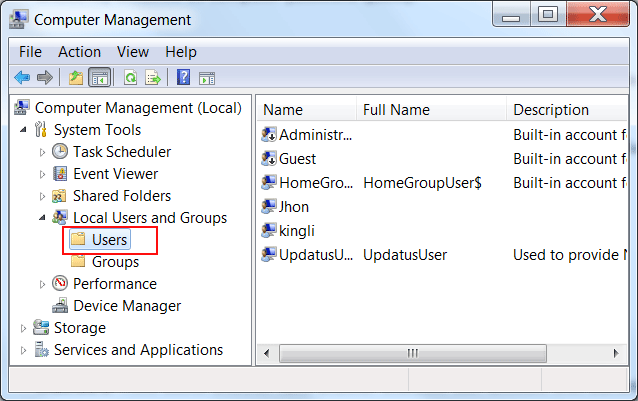Click the Shared Folders icon
Viewport: 638px width, 401px height.
[x=59, y=196]
